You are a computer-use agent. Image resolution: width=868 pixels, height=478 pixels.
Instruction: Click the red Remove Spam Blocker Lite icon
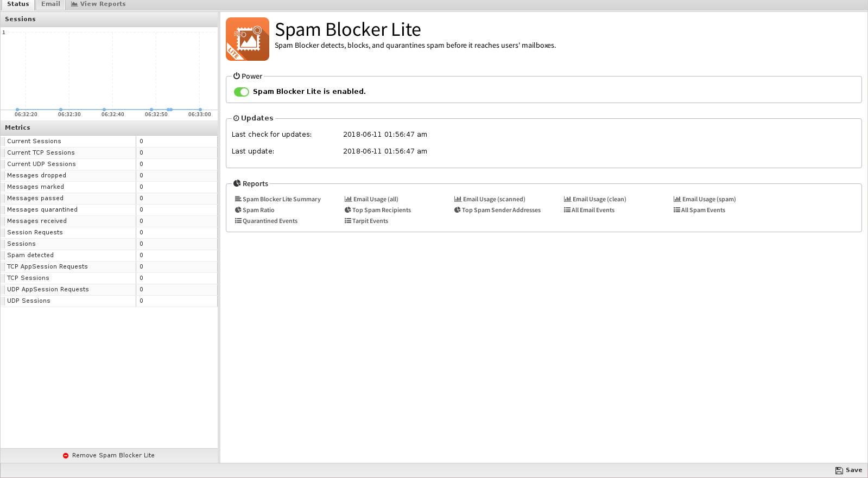66,456
